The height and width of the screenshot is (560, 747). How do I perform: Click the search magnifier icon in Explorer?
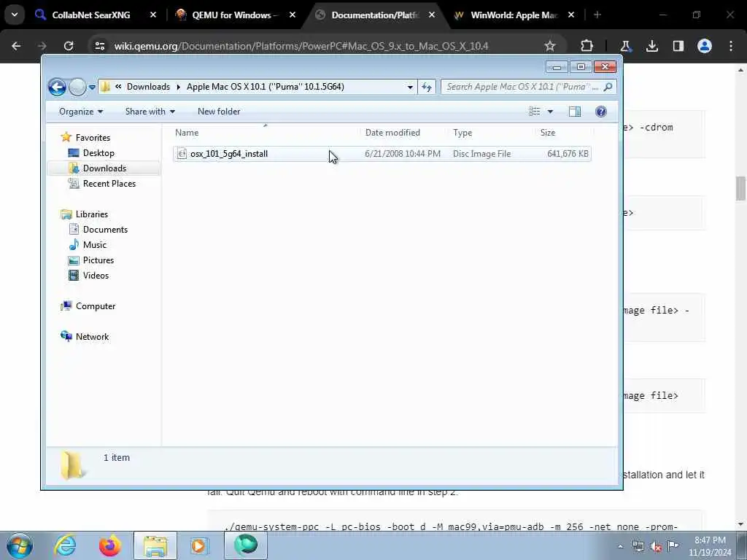(x=608, y=87)
